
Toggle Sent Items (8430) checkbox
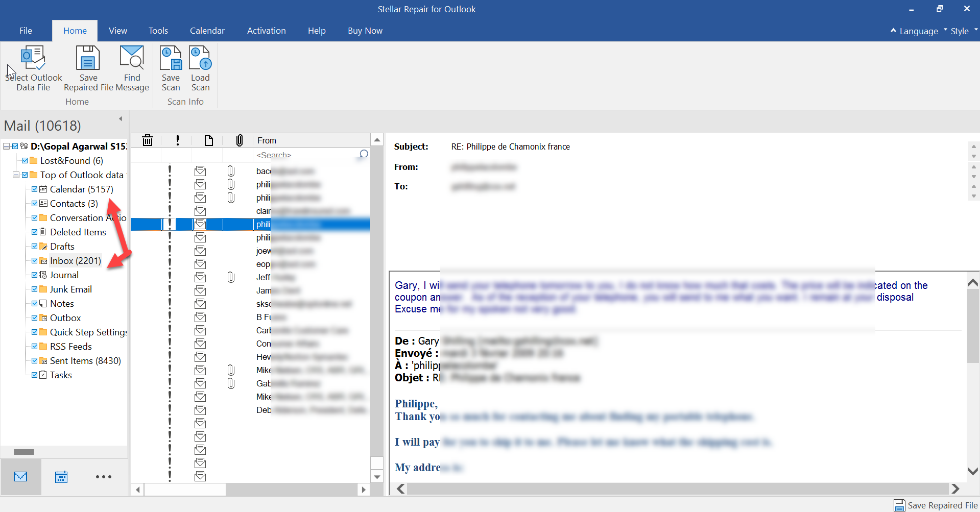click(34, 360)
